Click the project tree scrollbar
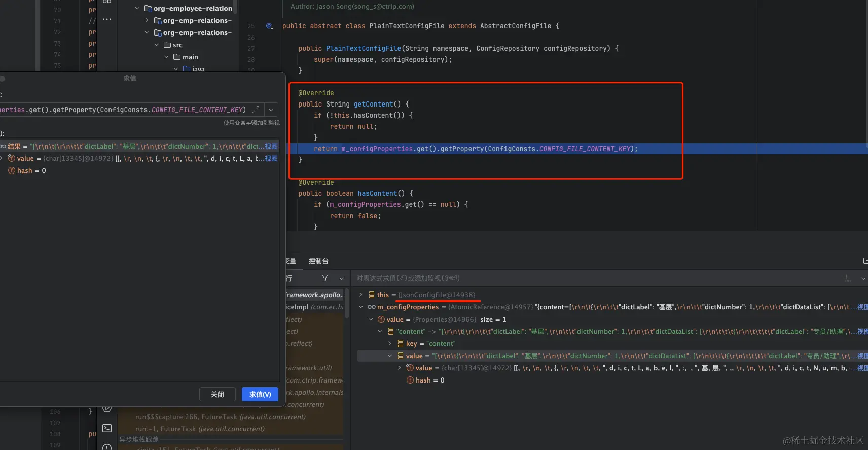Image resolution: width=868 pixels, height=450 pixels. coord(235,7)
